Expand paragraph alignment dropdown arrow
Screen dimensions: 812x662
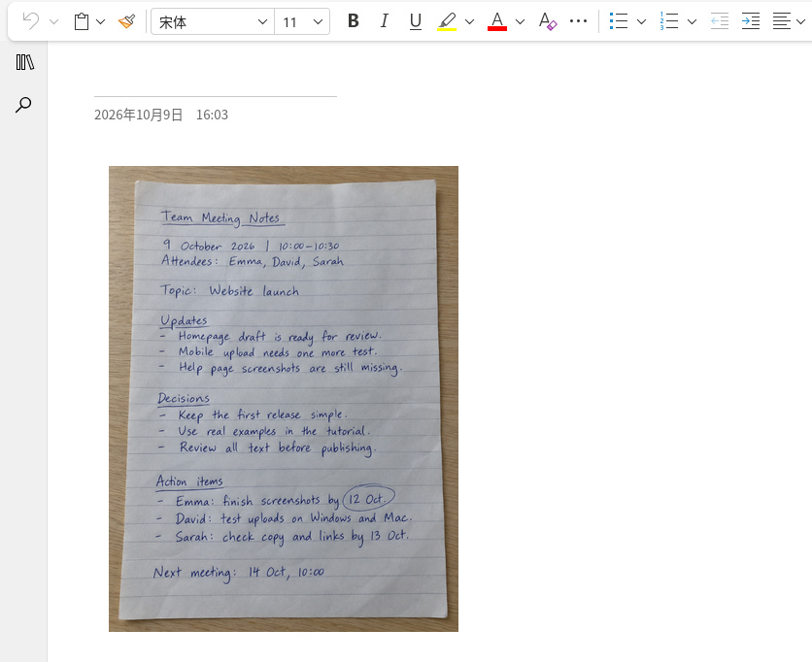[x=801, y=21]
